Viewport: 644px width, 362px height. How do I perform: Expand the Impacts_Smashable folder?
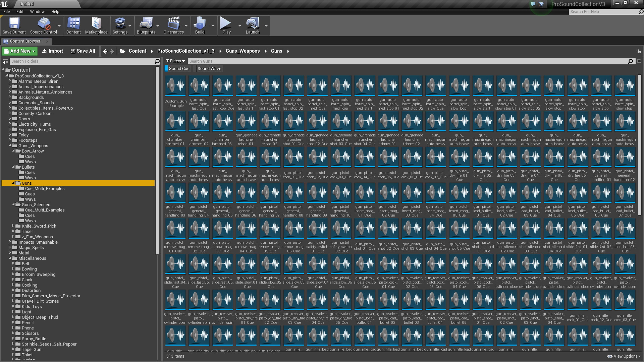pyautogui.click(x=10, y=242)
